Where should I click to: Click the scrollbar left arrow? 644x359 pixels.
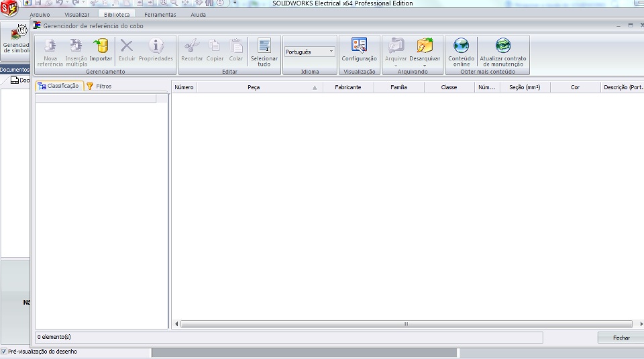tap(176, 324)
